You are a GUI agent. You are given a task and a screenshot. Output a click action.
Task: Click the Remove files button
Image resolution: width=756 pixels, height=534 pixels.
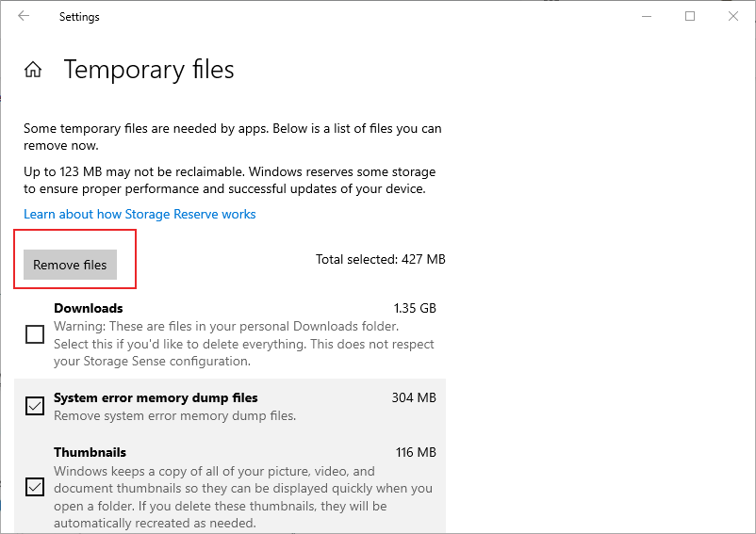(70, 265)
